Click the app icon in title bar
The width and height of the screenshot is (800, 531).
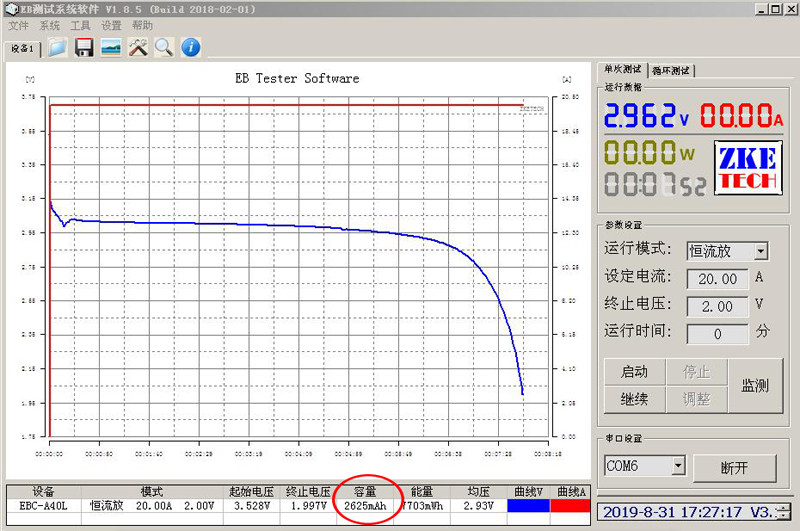11,9
